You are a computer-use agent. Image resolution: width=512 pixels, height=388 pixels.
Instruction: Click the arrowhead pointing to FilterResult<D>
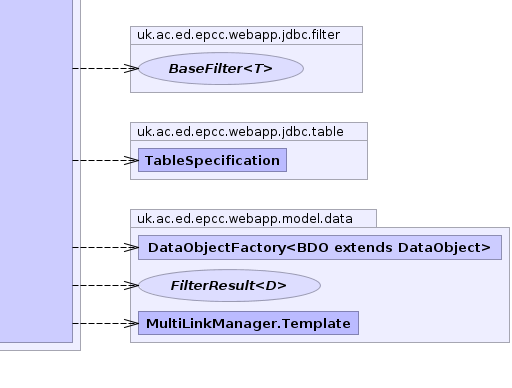(x=131, y=285)
